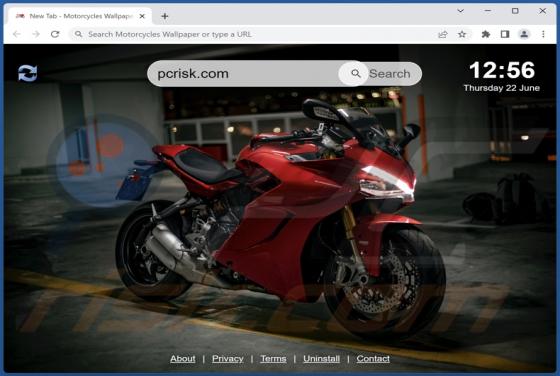Viewport: 560px width, 376px height.
Task: Click the Search button label
Action: [389, 74]
